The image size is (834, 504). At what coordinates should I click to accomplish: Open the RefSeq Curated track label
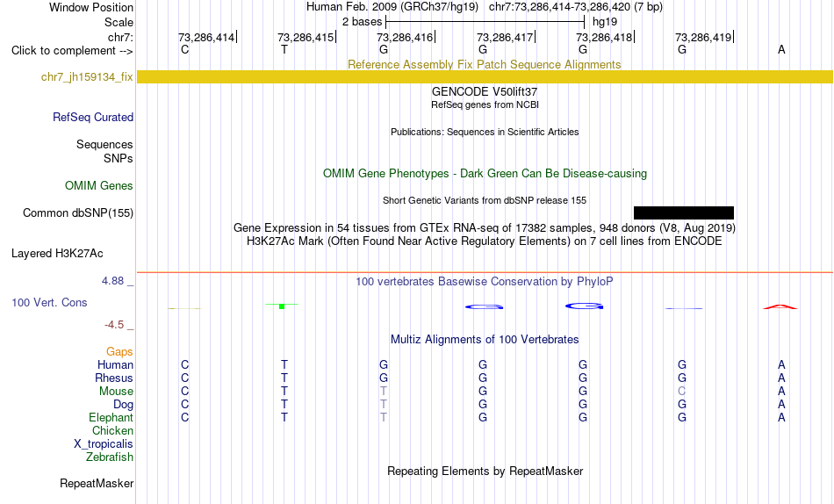coord(93,117)
